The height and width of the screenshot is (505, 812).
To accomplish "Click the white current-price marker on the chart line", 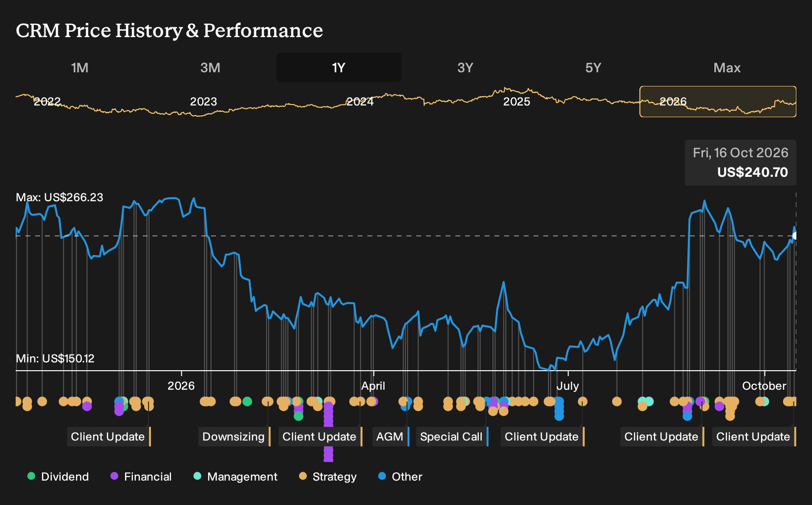I will coord(795,236).
